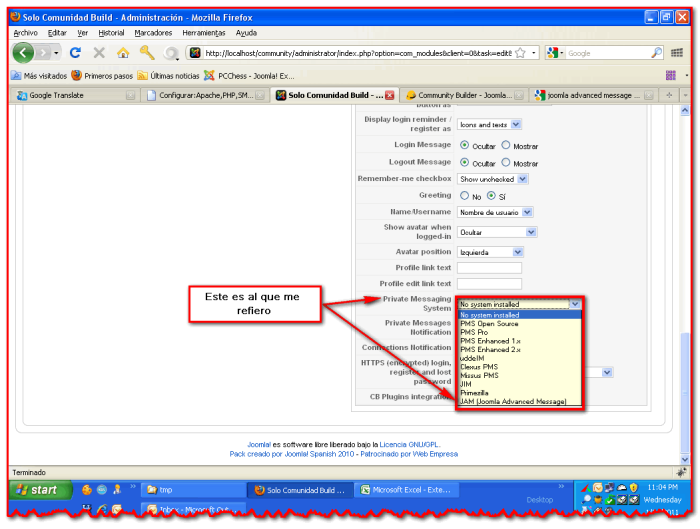Click the key icon in the toolbar
The width and height of the screenshot is (700, 529).
[x=147, y=53]
